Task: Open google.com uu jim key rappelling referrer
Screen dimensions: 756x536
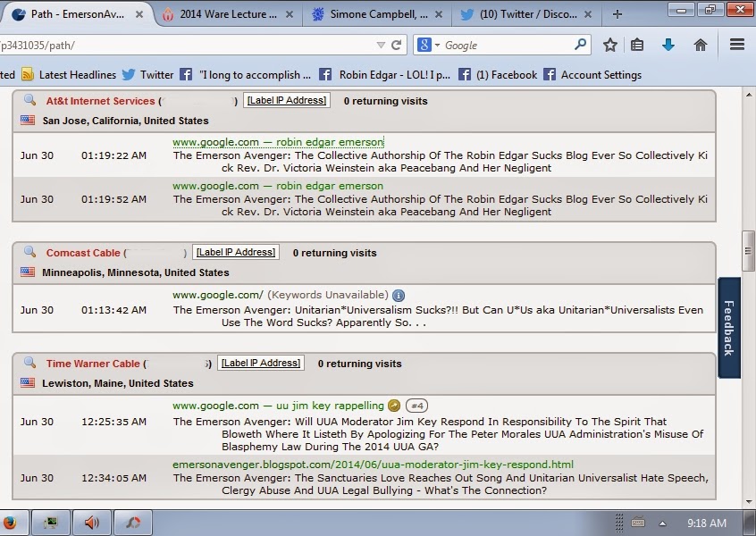Action: 278,406
